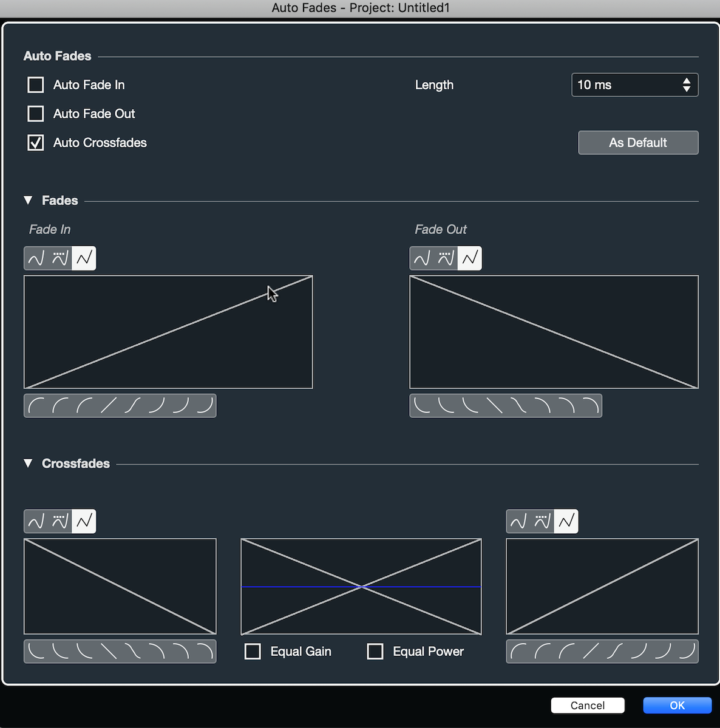Apply last preset under left crossfade graph

point(204,652)
